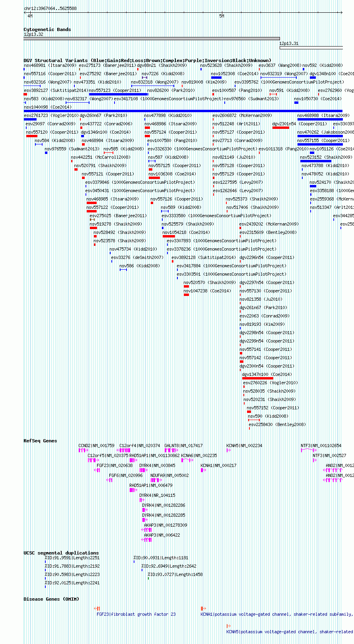
Task: Click the %ID:92.0125|Length:2241 duplication label
Action: pyautogui.click(x=72, y=583)
